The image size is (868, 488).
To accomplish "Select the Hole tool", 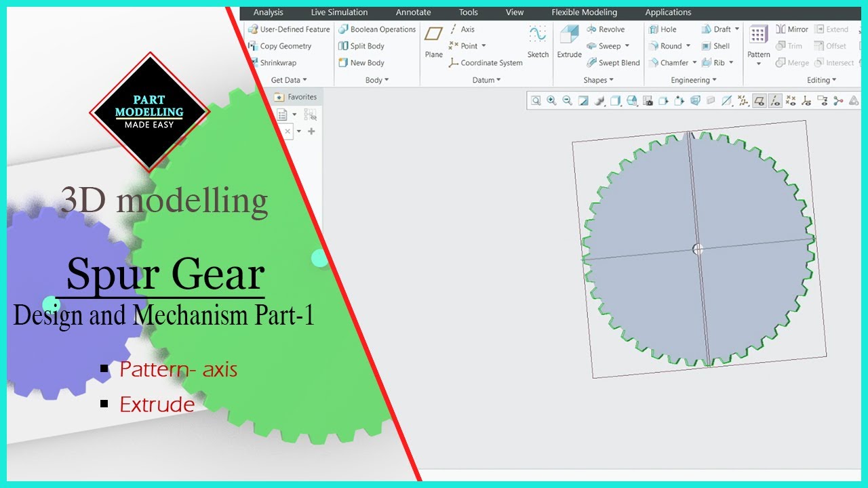I will (663, 29).
